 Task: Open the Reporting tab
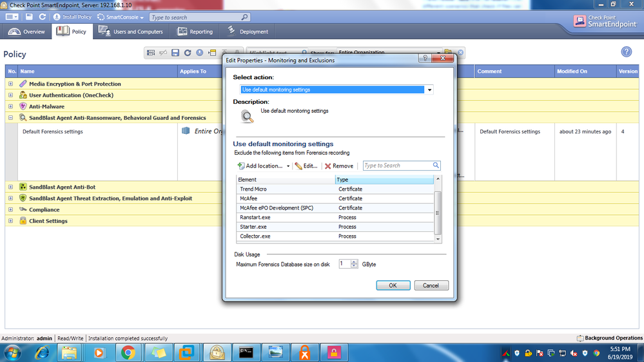[x=195, y=32]
